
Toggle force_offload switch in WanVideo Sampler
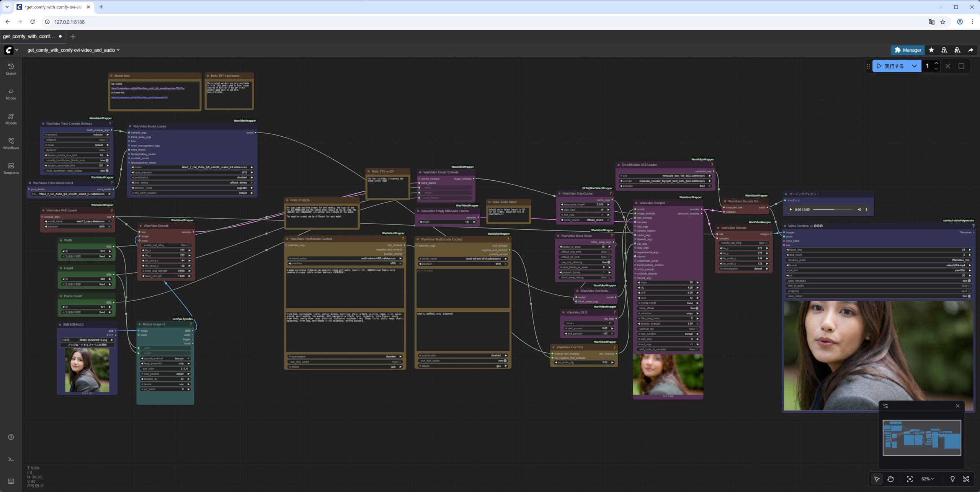click(x=697, y=308)
